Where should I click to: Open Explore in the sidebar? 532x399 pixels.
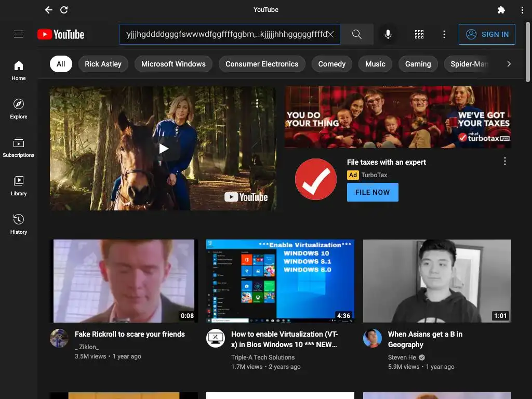pos(19,109)
